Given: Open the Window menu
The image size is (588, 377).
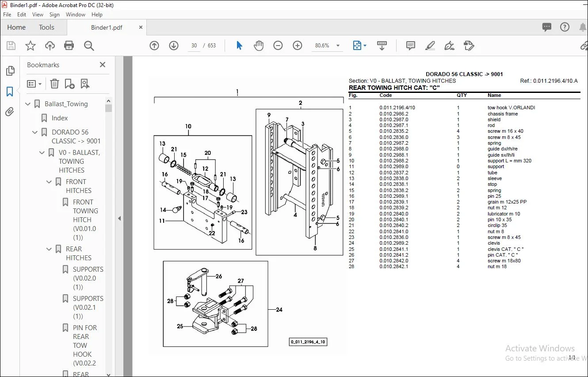Looking at the screenshot, I should tap(76, 15).
